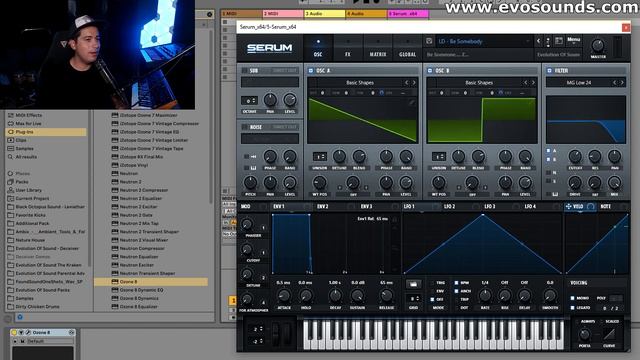Click the yellow power icon on Ozone 8 device

[x=14, y=333]
